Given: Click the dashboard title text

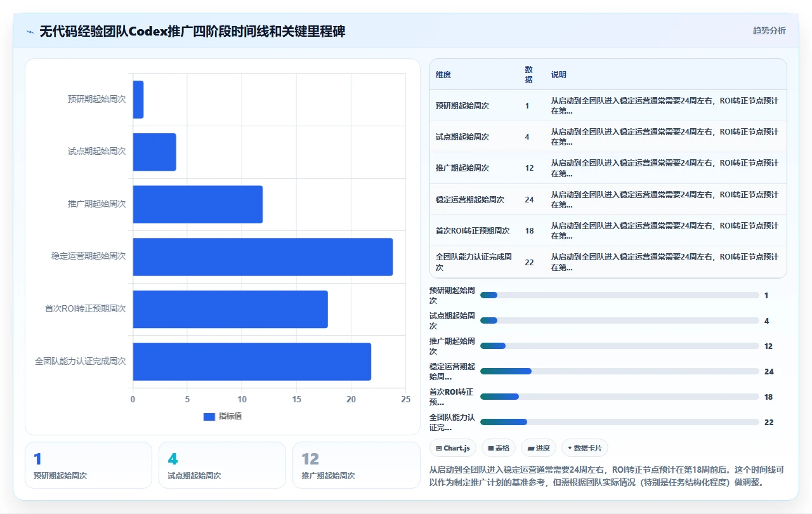Looking at the screenshot, I should [192, 31].
